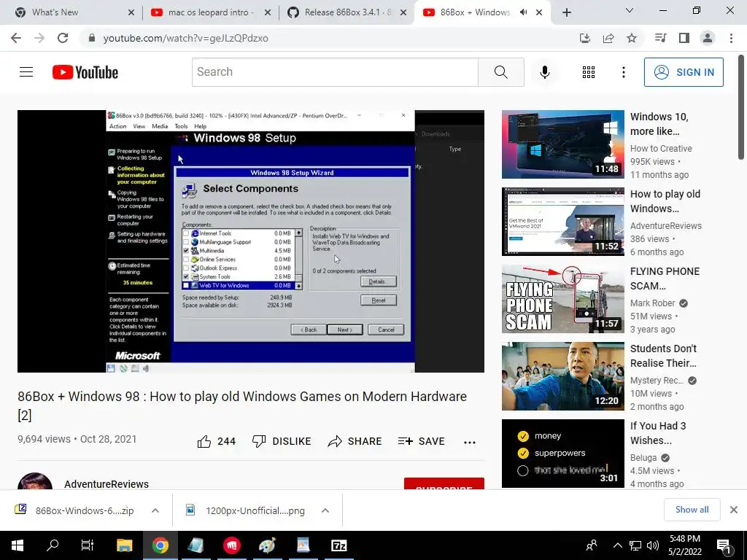Open taskbar search
747x560 pixels.
coord(53,545)
